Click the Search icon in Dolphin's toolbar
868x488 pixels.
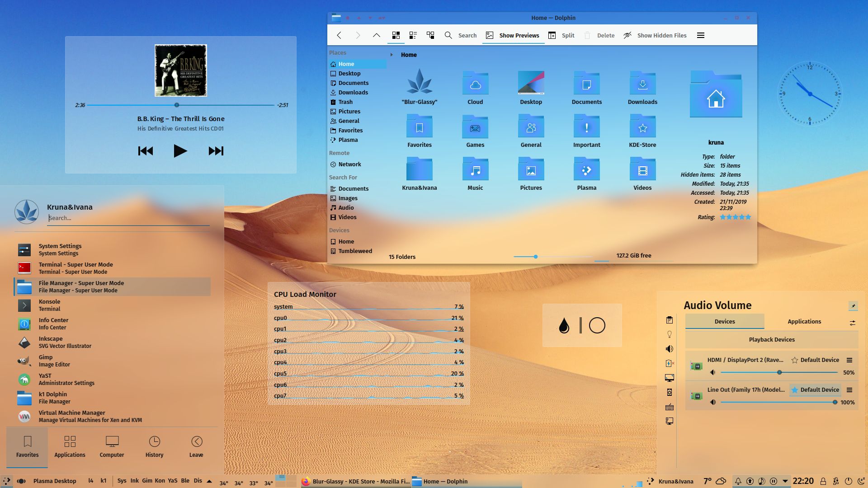pos(448,35)
